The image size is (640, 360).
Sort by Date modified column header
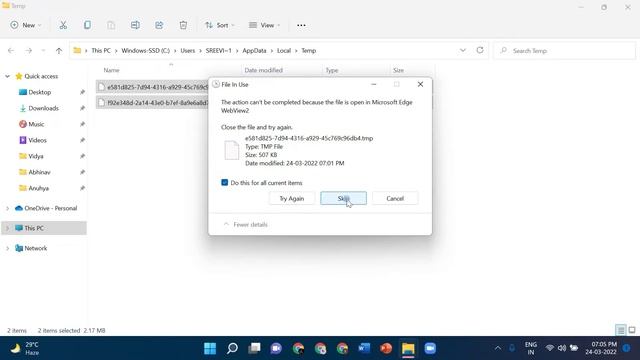point(263,70)
